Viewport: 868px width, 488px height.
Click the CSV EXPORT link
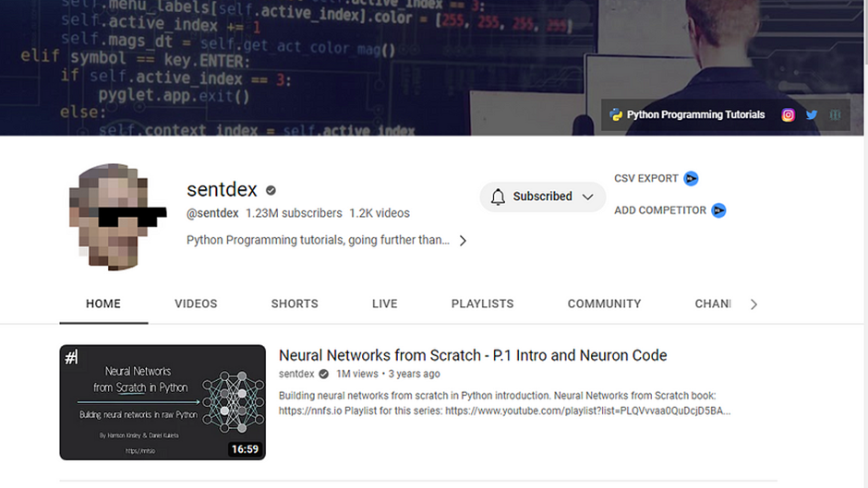click(646, 179)
